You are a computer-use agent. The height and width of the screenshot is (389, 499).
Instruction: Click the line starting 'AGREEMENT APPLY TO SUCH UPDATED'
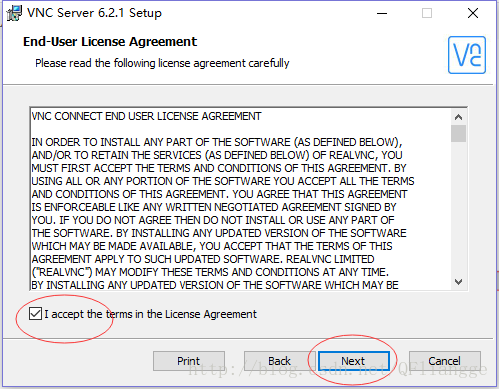[203, 259]
